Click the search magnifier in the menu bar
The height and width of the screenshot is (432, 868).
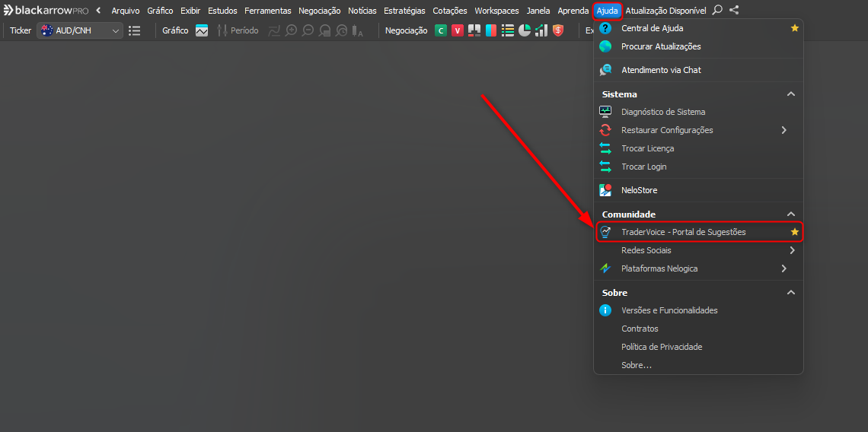[x=717, y=10]
